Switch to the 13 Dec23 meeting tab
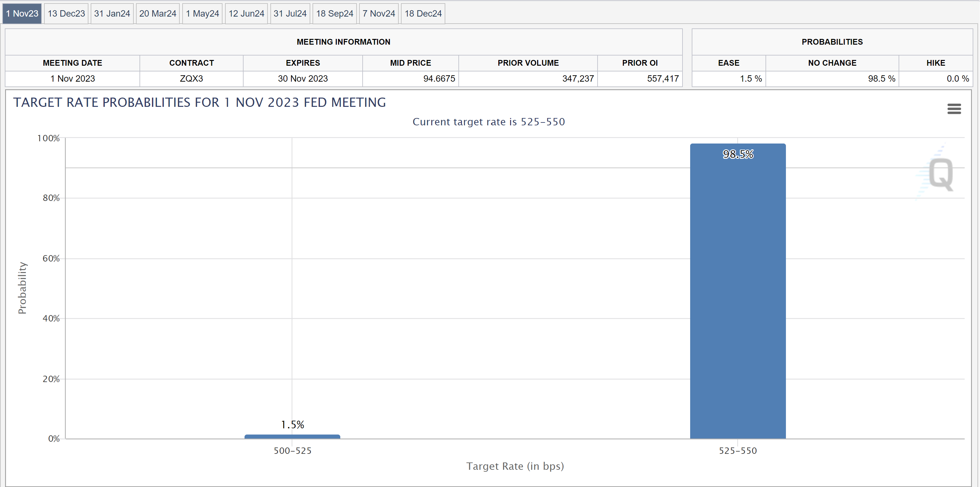 (66, 14)
